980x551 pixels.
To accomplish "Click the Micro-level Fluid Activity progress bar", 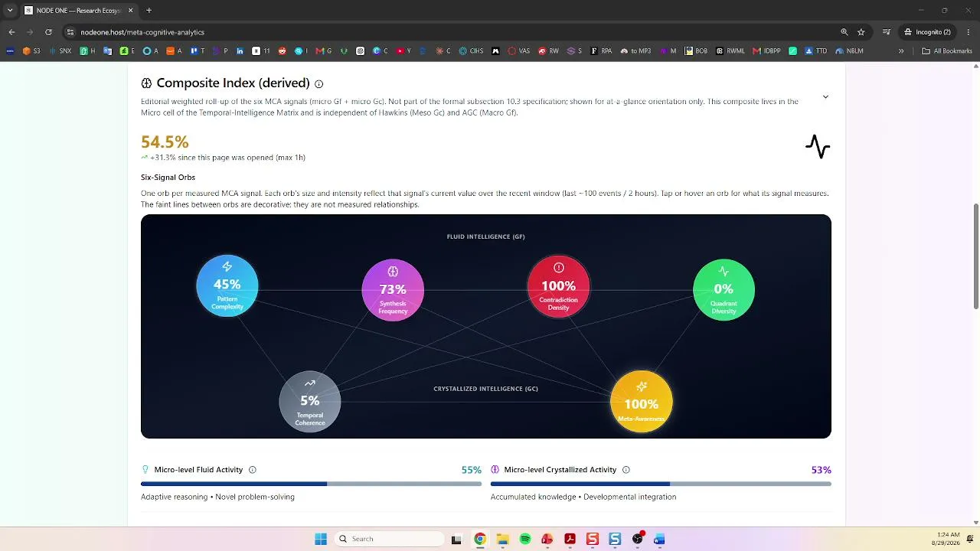I will [x=311, y=484].
